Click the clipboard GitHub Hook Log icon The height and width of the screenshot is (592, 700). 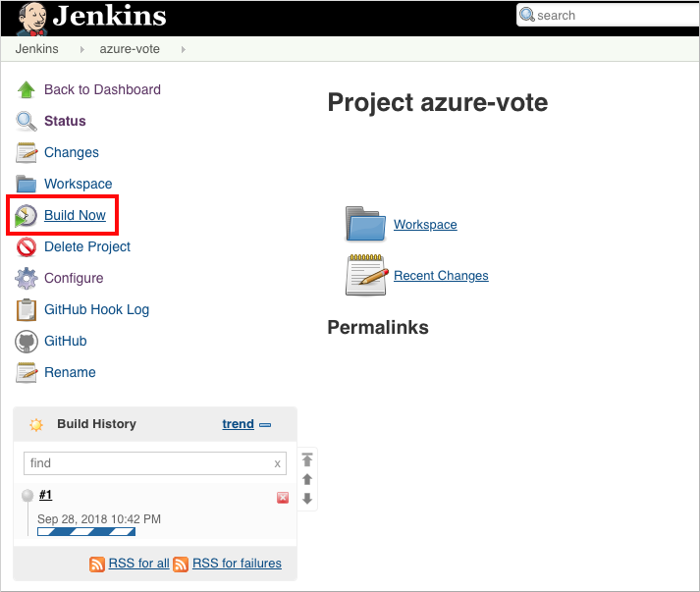27,310
